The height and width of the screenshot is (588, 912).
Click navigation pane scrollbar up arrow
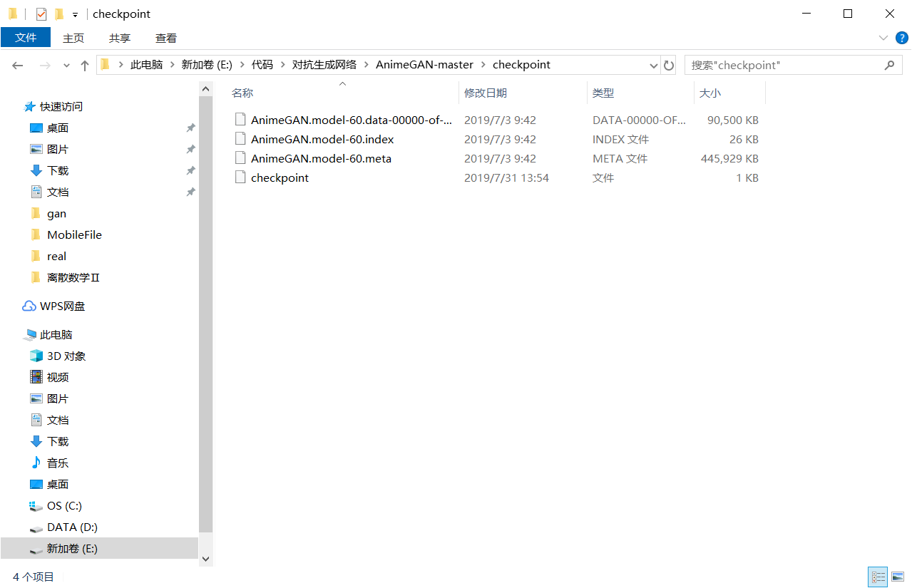pos(206,88)
